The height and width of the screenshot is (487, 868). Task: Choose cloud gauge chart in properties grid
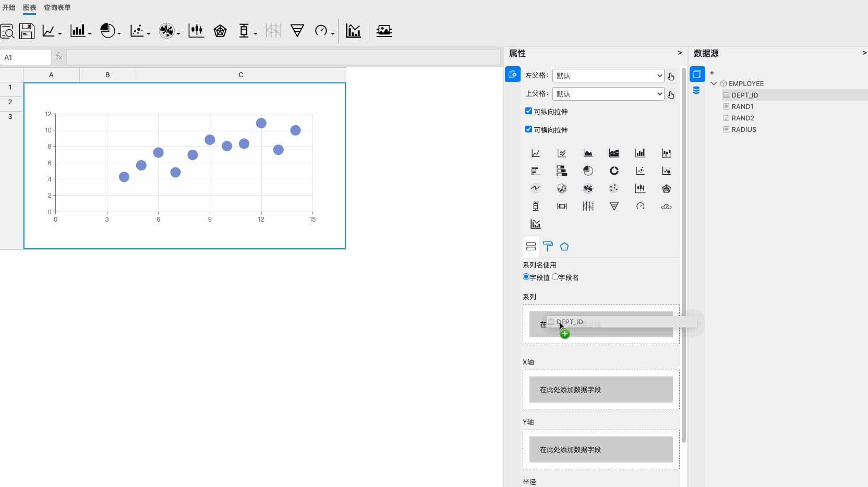coord(666,206)
